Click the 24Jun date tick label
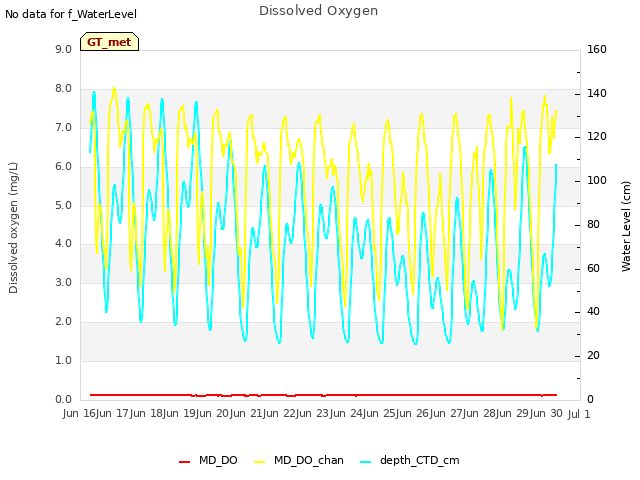 [364, 413]
